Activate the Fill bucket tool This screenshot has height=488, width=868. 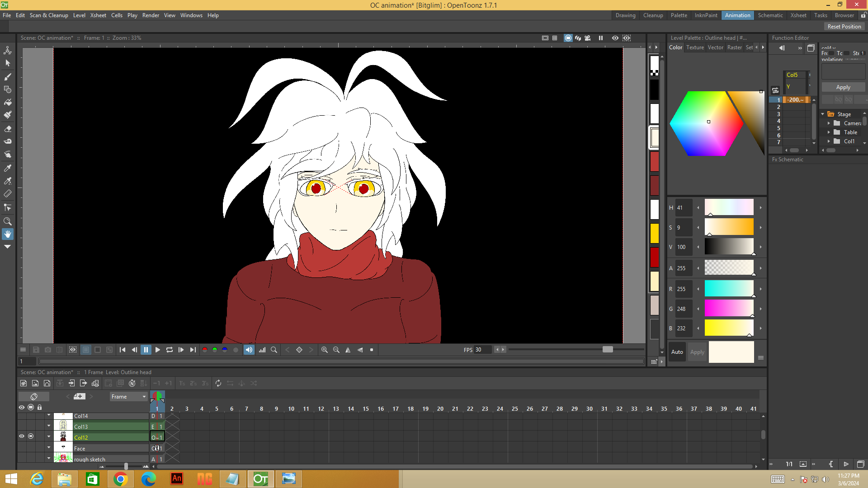click(8, 102)
